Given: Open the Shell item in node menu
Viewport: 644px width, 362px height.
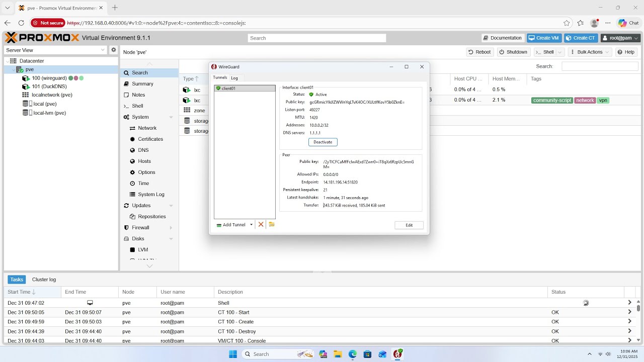Looking at the screenshot, I should [x=137, y=106].
